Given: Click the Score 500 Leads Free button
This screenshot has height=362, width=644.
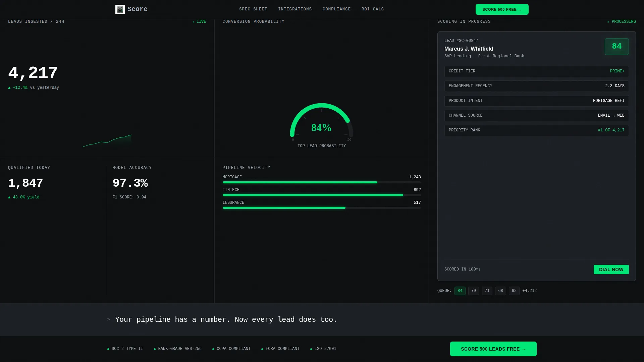Looking at the screenshot, I should 493,349.
